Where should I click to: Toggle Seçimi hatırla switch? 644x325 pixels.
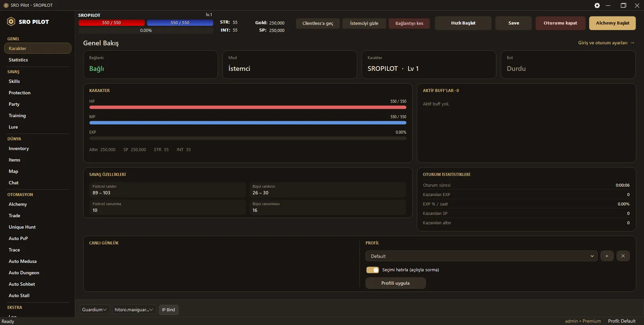(x=372, y=270)
